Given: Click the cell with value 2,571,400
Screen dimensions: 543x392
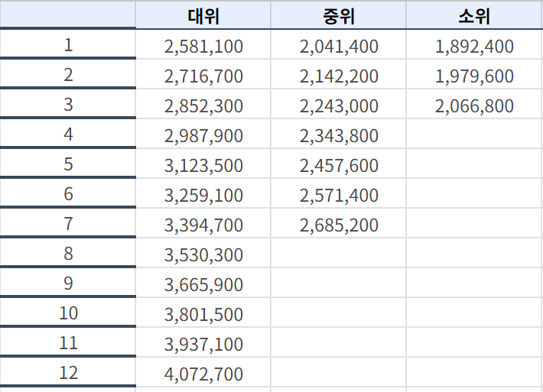Looking at the screenshot, I should point(338,193).
